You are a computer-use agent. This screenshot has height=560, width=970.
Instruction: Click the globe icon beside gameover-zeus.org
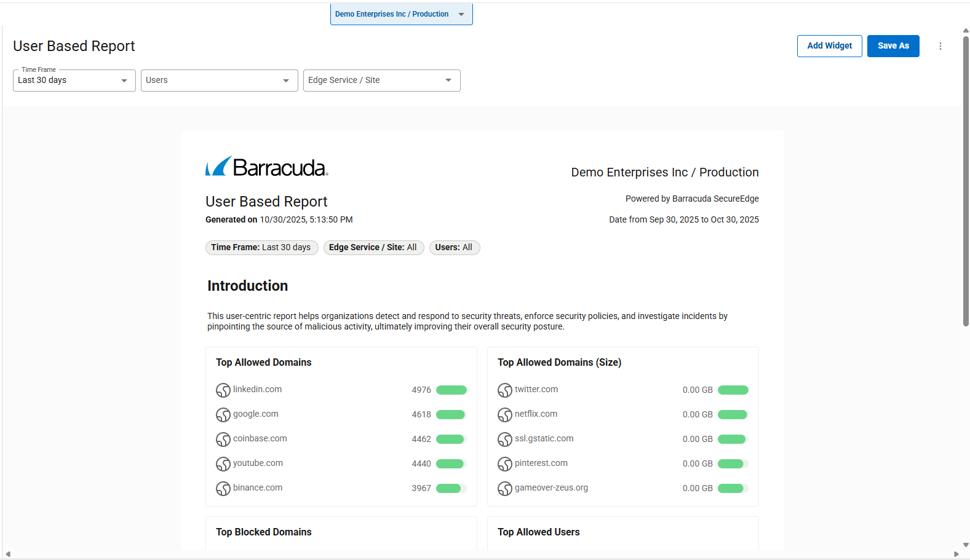(x=504, y=489)
